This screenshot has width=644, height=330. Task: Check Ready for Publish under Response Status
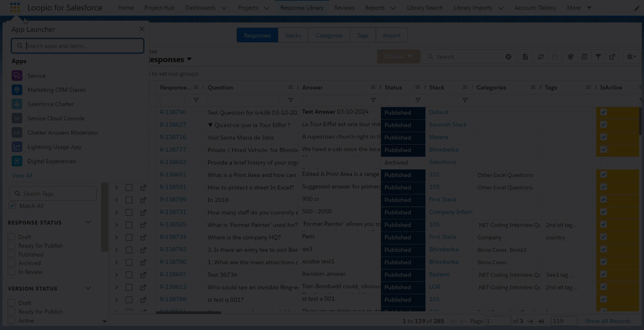point(11,245)
